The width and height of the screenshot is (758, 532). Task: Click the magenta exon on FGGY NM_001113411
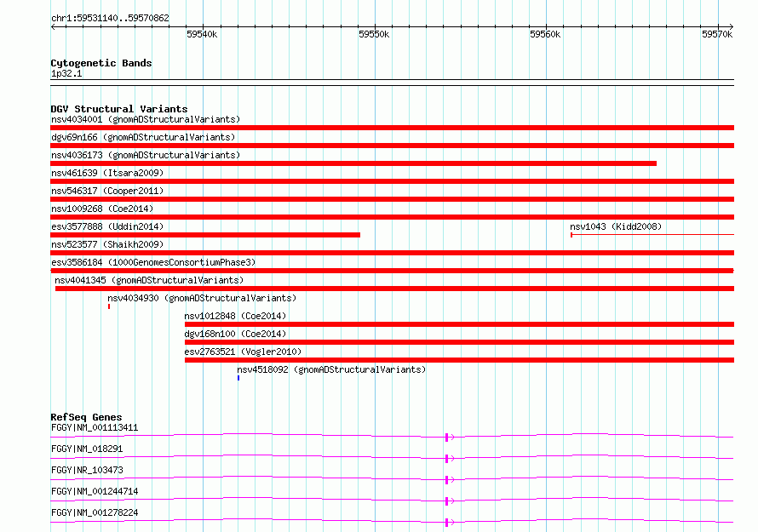[447, 438]
